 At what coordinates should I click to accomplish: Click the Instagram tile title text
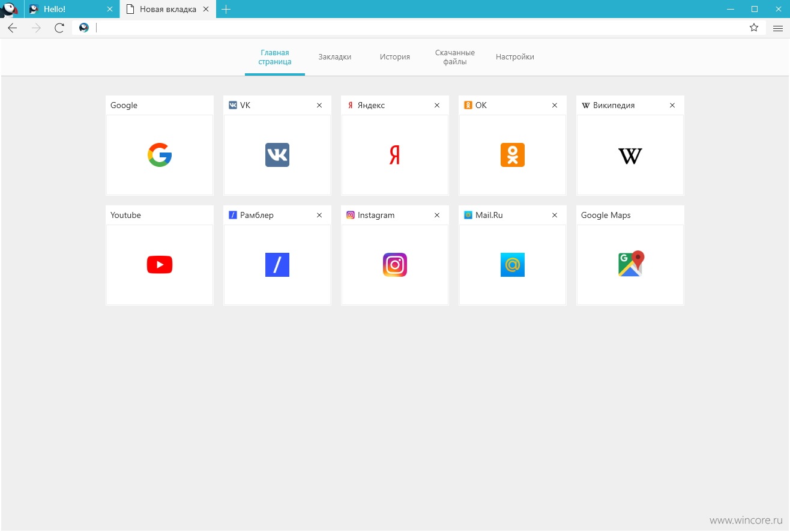point(376,215)
